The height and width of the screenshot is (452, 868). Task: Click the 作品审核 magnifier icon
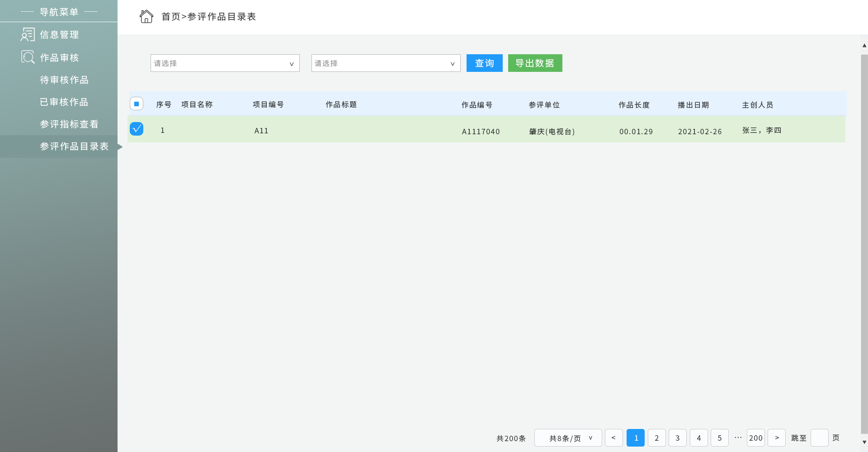point(28,57)
